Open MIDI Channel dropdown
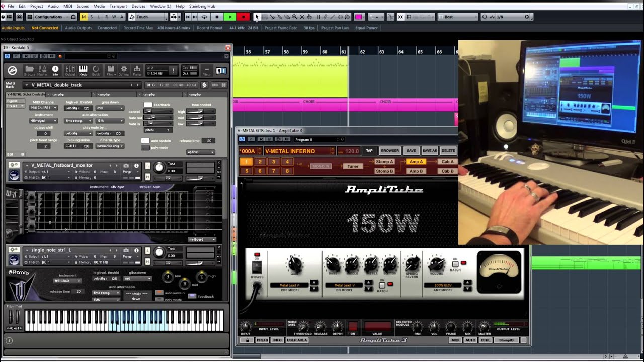Image resolution: width=644 pixels, height=362 pixels. [43, 108]
